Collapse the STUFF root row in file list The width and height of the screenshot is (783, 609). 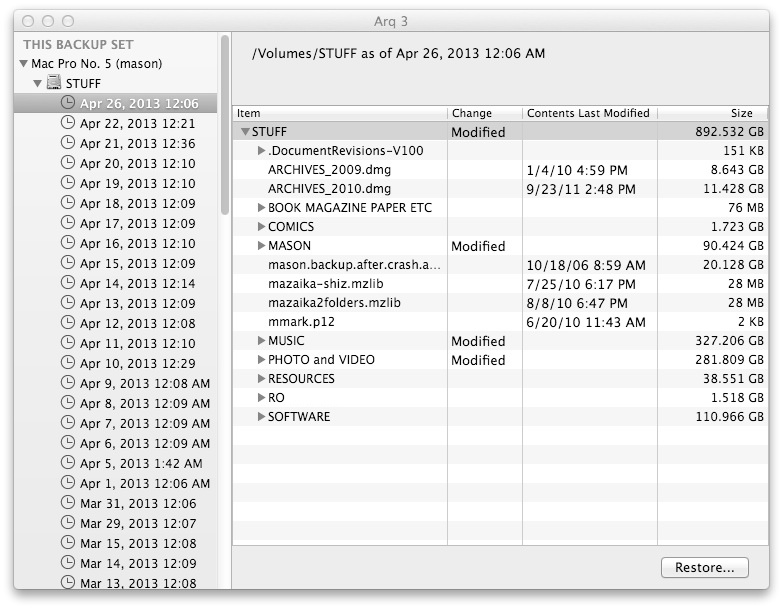(245, 132)
